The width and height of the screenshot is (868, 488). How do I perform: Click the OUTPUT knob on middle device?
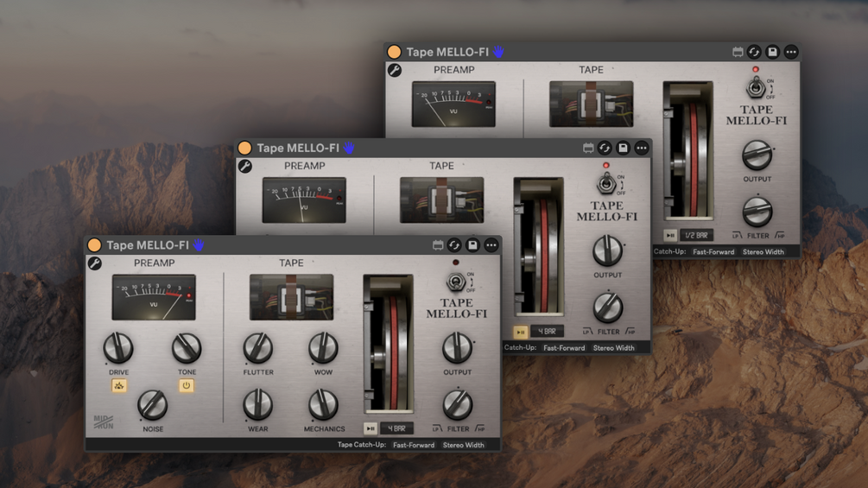click(x=607, y=250)
